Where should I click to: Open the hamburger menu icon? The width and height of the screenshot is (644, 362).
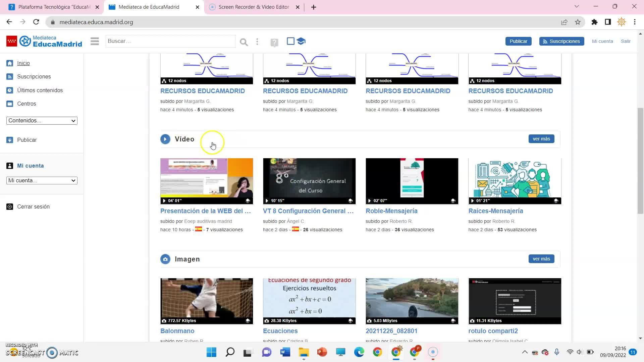click(95, 41)
